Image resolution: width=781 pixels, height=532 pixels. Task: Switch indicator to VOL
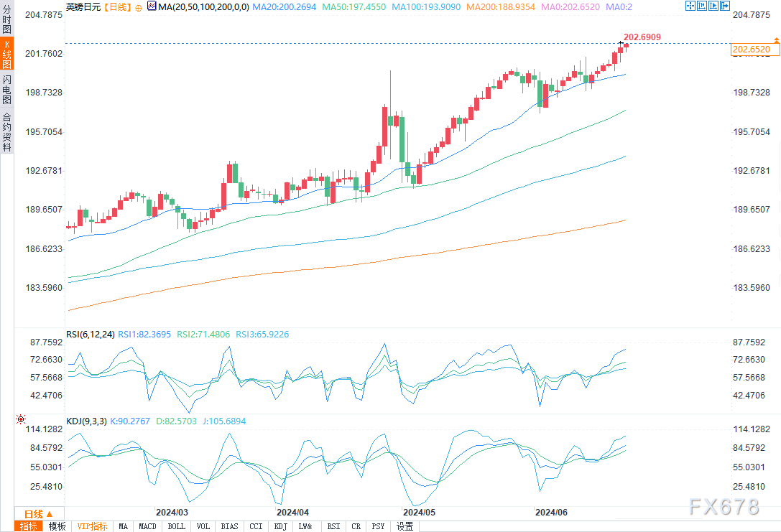(203, 526)
